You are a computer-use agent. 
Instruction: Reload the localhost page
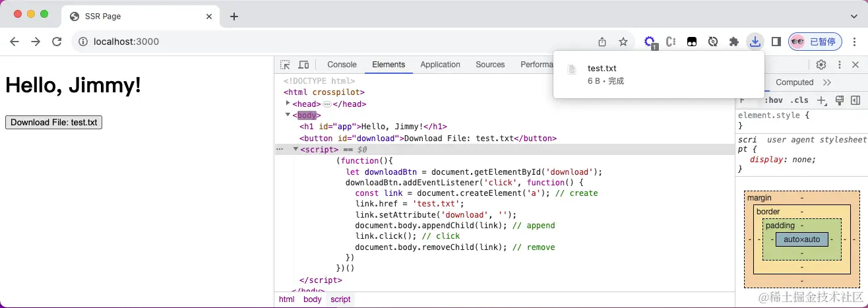[57, 42]
